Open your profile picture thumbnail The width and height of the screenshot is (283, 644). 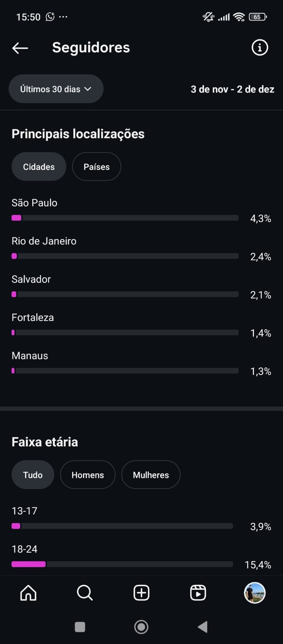point(254,592)
